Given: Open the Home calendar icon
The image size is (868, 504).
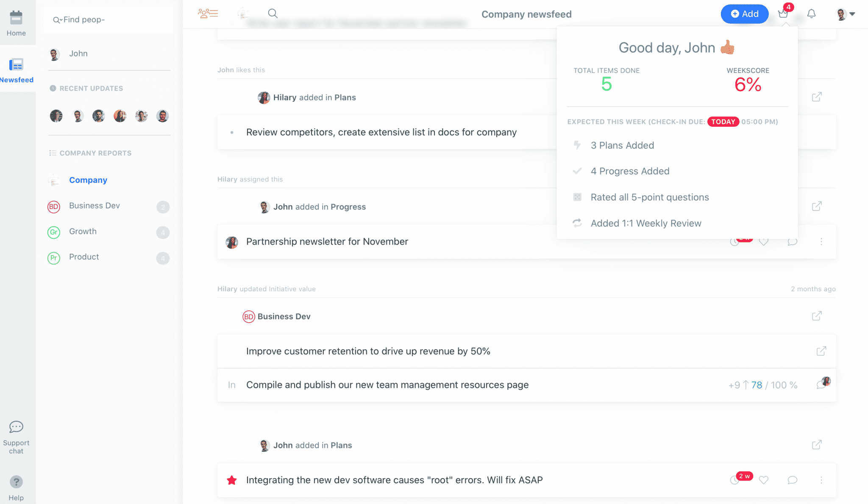Looking at the screenshot, I should tap(16, 18).
